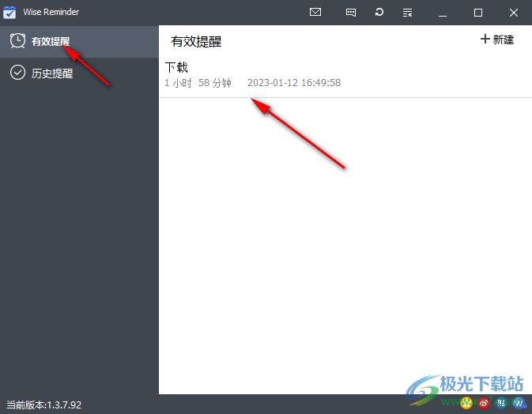The height and width of the screenshot is (414, 532).
Task: Click the checkmark circle icon beside 历史提醒
Action: (x=17, y=72)
